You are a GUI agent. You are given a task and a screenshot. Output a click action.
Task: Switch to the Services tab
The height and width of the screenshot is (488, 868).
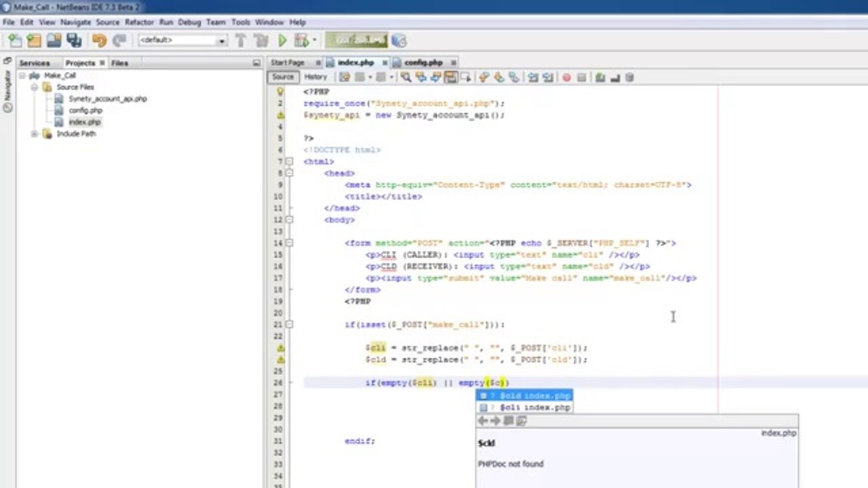(x=34, y=63)
